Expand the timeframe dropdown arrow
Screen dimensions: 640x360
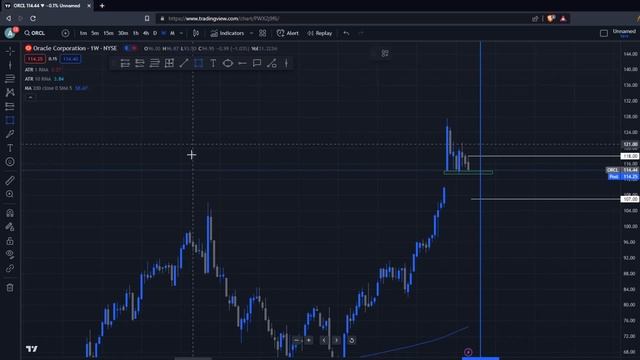point(181,33)
